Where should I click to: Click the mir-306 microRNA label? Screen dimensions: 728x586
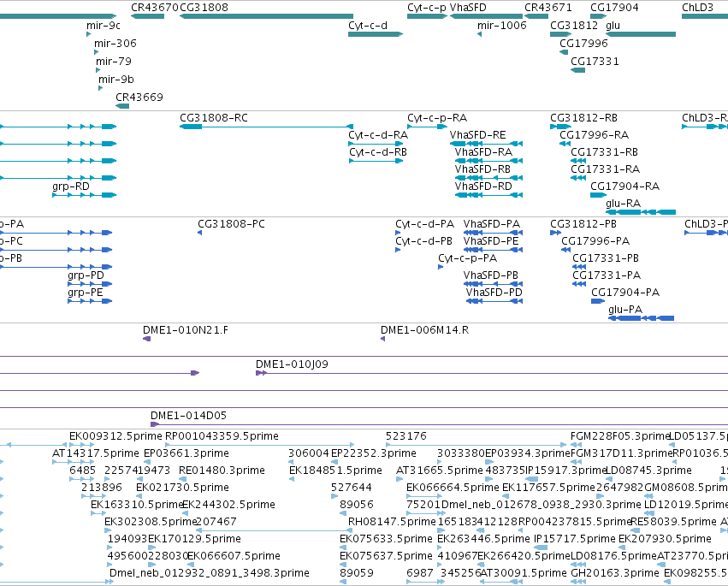[115, 43]
